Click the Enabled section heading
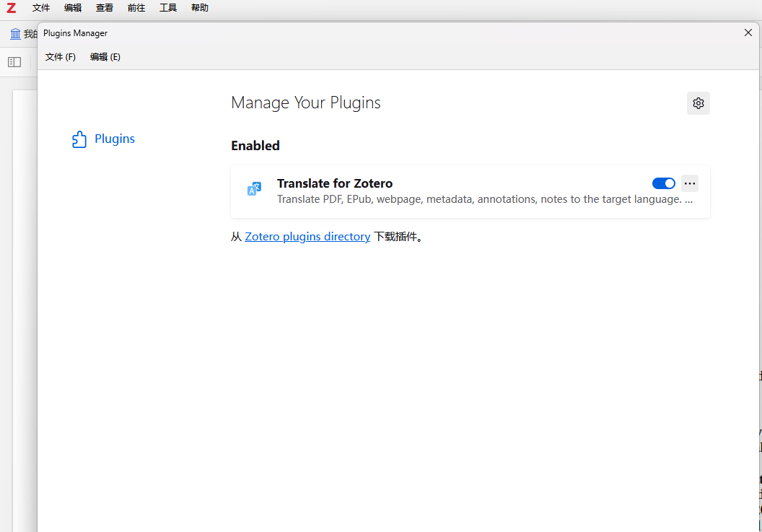 [255, 145]
